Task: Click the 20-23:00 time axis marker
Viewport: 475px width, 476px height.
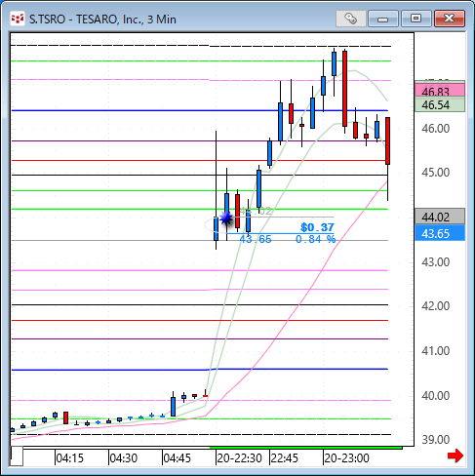Action: coord(346,457)
